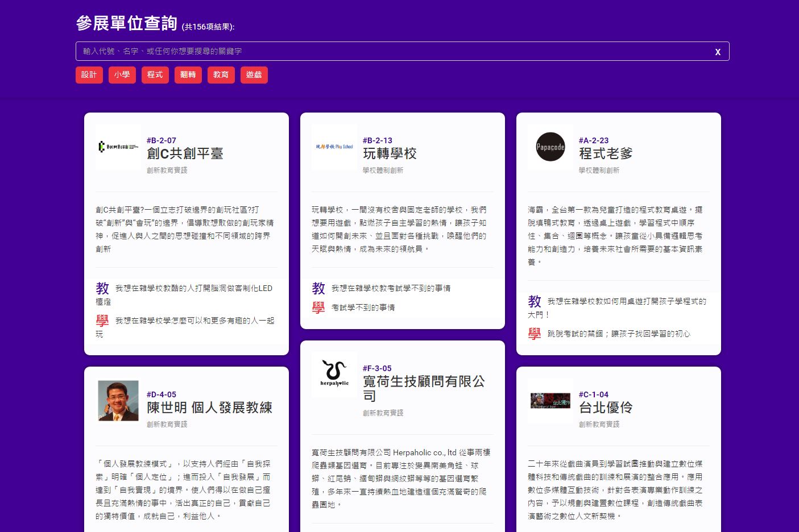
Task: Click the 台北優伶 banner thumbnail
Action: 550,401
